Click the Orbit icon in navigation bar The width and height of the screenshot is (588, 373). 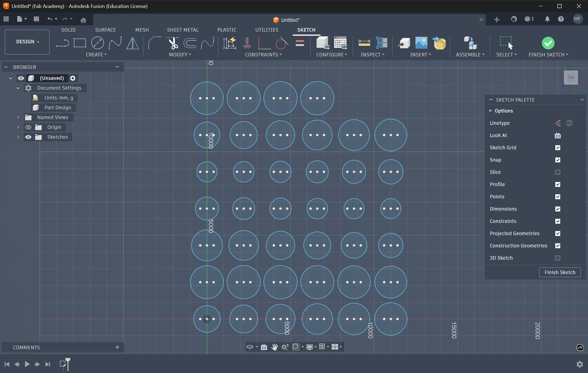250,347
